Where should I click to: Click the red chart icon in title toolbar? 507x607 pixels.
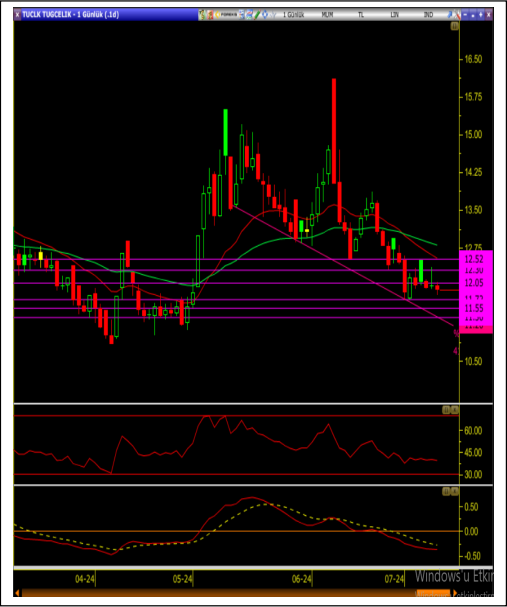210,15
